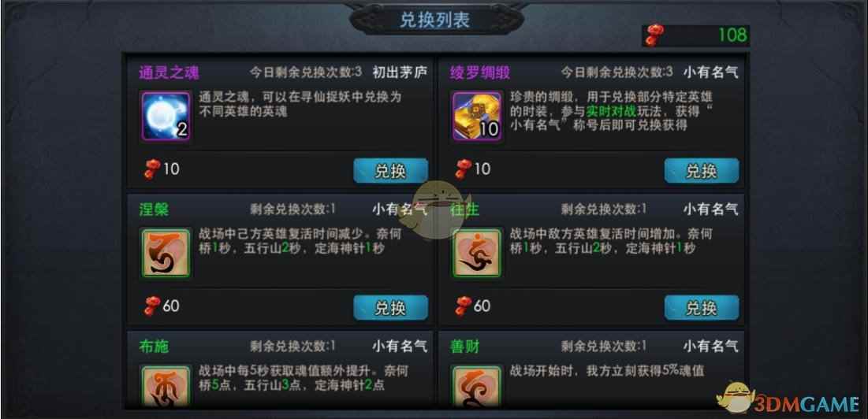
Task: Redeem 往生 using its 兑换 button
Action: click(x=702, y=308)
